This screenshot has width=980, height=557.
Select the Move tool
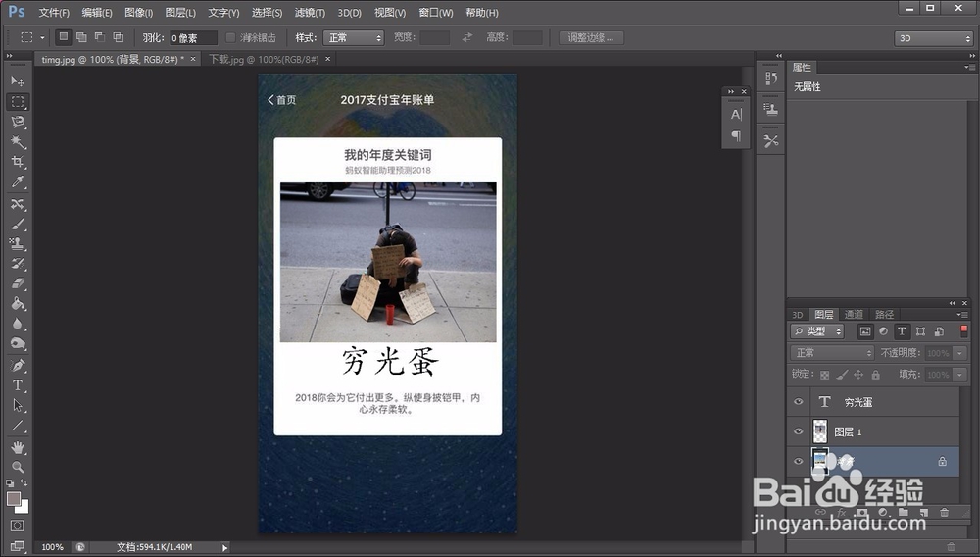[18, 81]
